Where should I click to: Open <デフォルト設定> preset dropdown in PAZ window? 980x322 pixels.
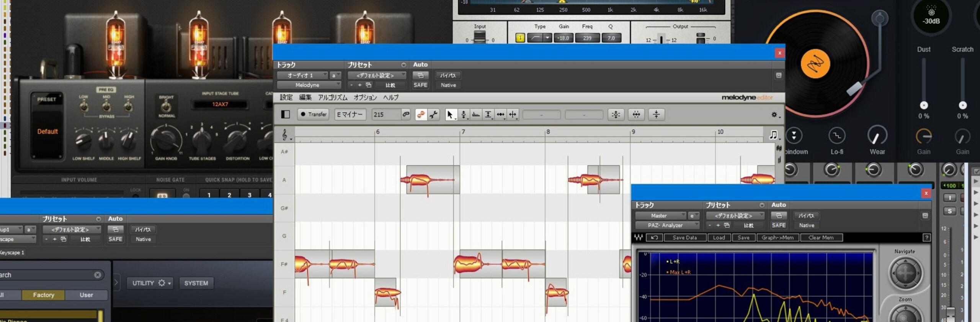pyautogui.click(x=735, y=216)
